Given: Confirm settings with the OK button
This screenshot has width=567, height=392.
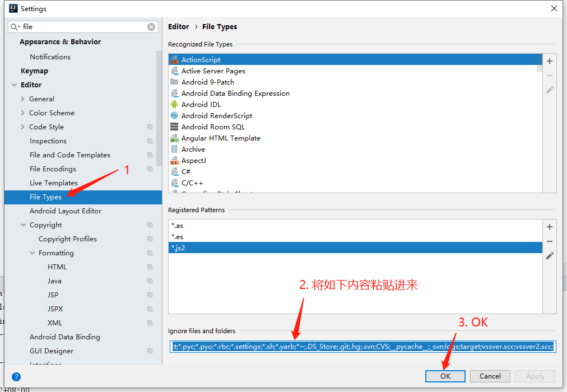Looking at the screenshot, I should (x=445, y=376).
